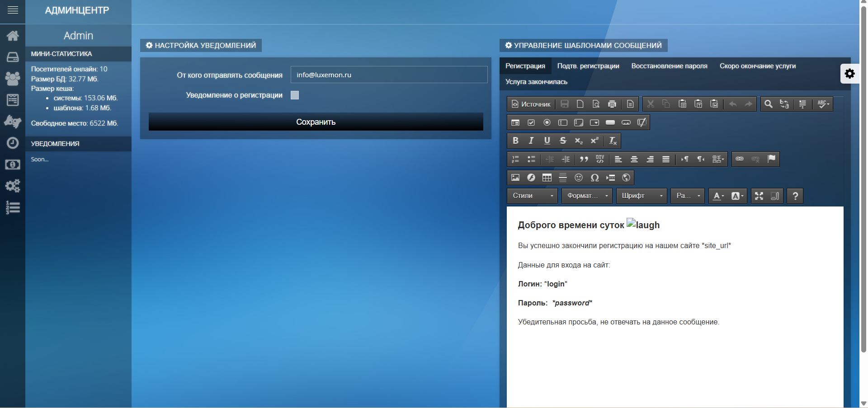Switch to Восстановление пароля tab
Screen dimensions: 868x408
tap(669, 66)
